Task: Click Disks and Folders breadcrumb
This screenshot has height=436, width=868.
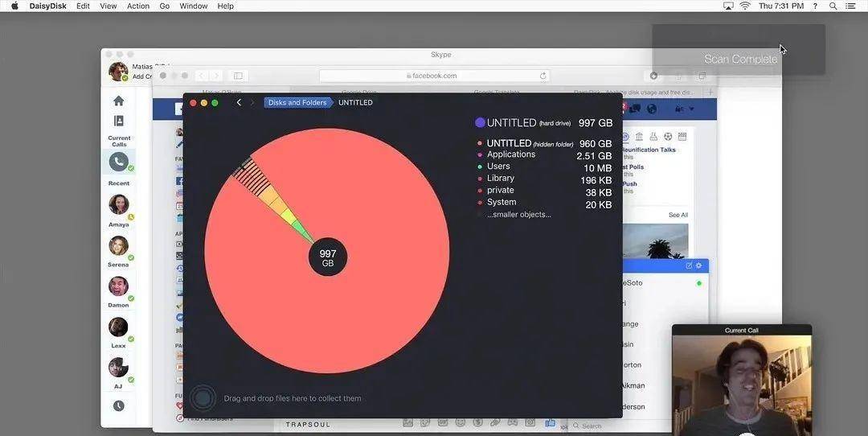Action: [x=297, y=103]
